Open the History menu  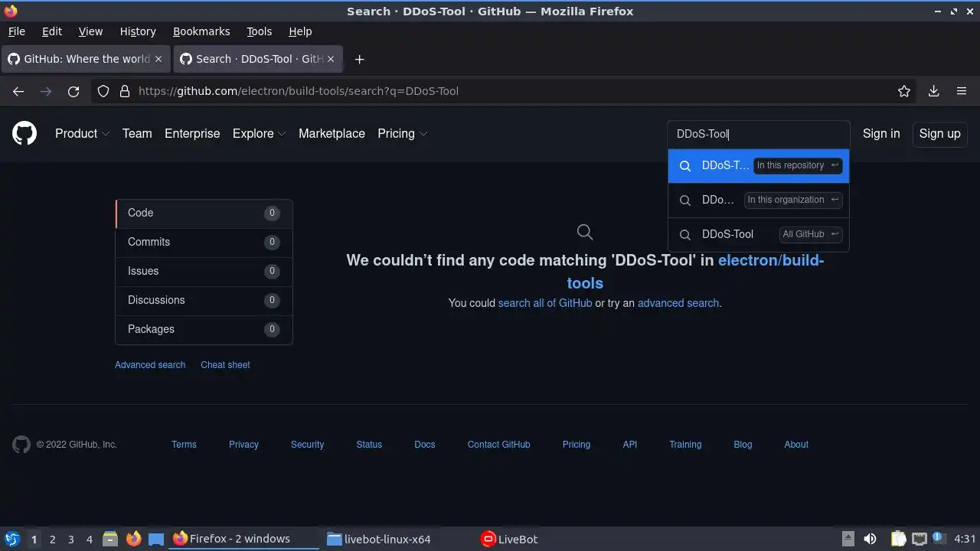(x=138, y=31)
